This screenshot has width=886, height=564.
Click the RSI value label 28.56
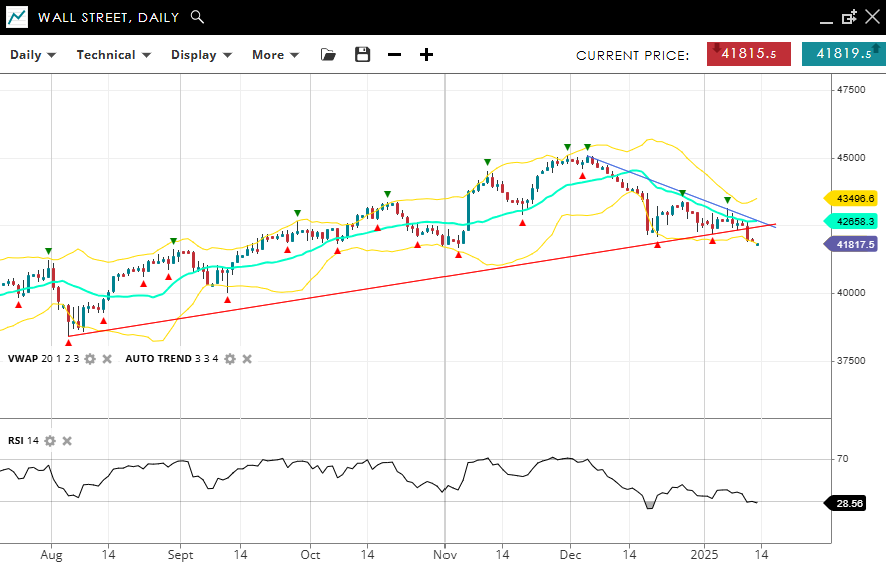tap(849, 504)
